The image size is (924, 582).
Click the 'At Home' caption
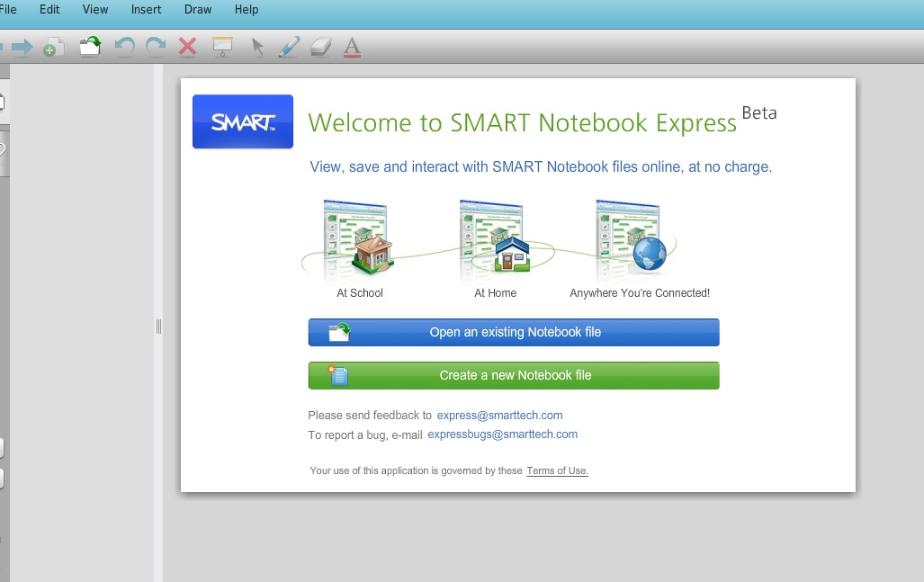click(495, 292)
